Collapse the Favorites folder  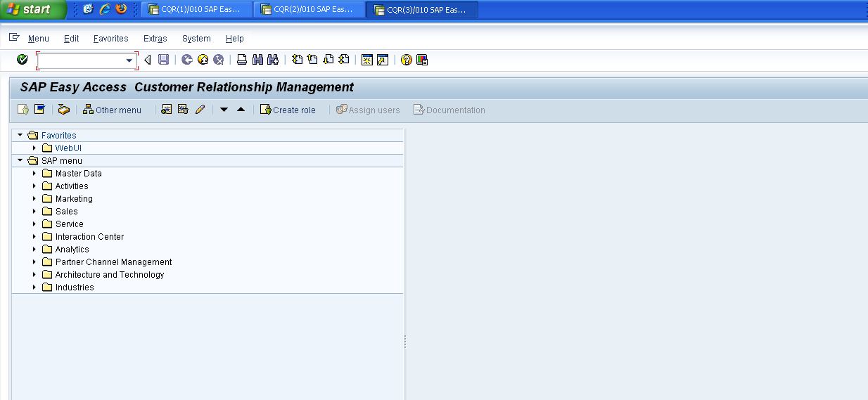(x=20, y=135)
